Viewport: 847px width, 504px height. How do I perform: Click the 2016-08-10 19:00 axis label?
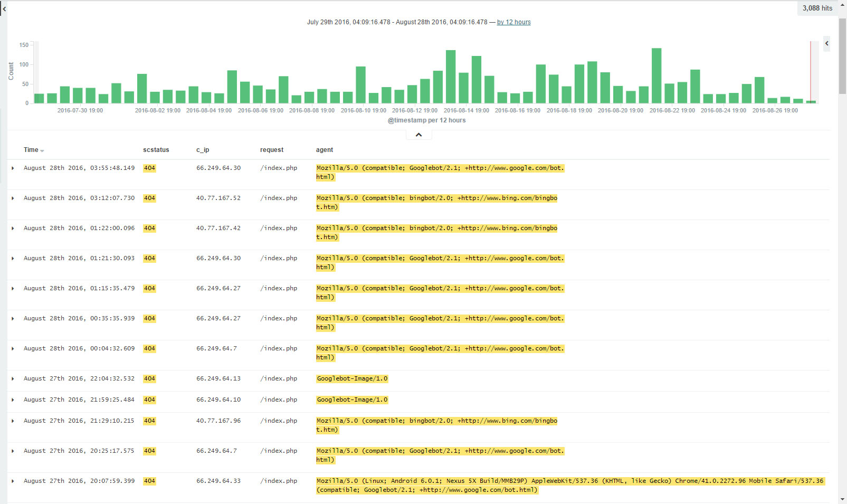(364, 110)
